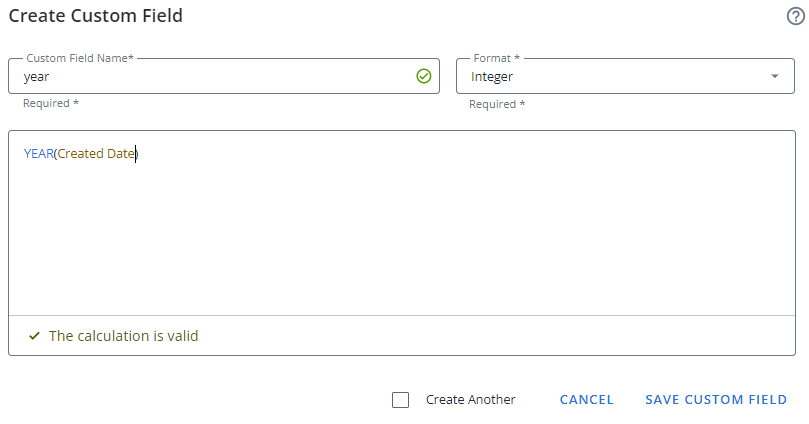Click SAVE CUSTOM FIELD
This screenshot has height=424, width=809.
tap(716, 400)
